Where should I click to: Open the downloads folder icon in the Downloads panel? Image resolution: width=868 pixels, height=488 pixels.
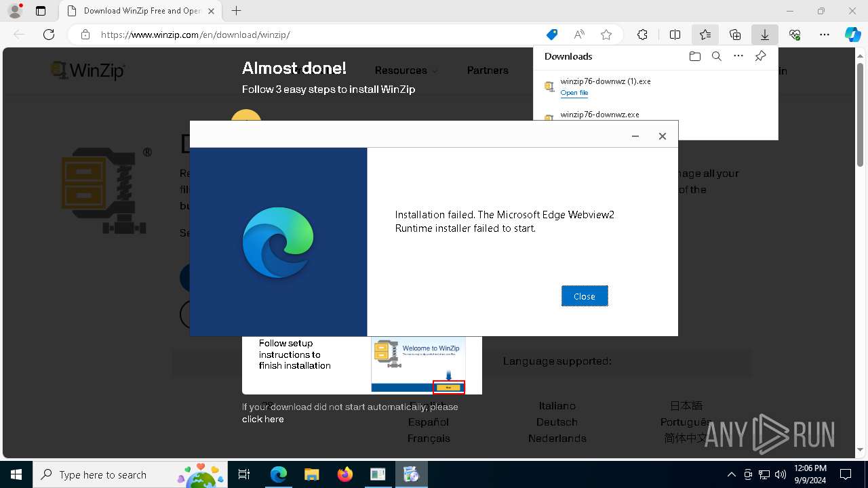point(694,56)
